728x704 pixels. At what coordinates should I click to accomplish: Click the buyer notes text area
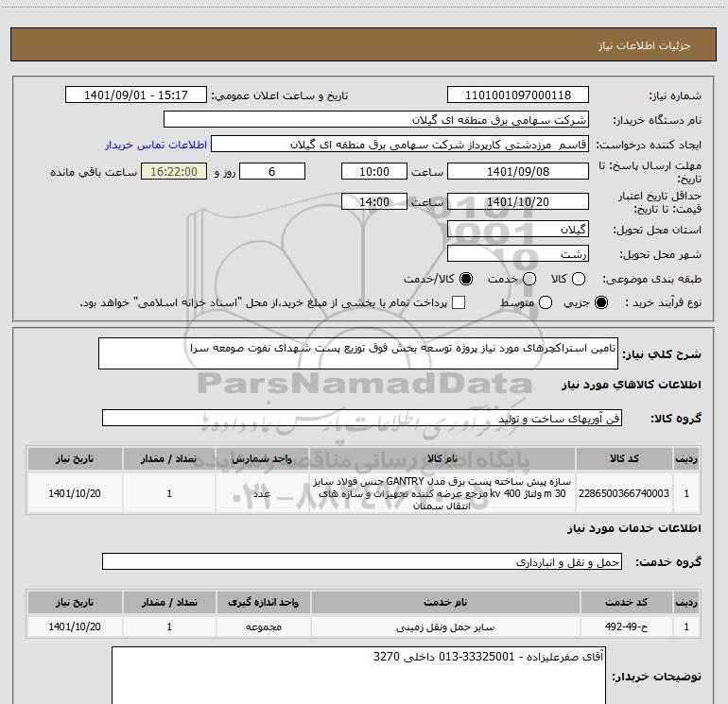(x=358, y=676)
